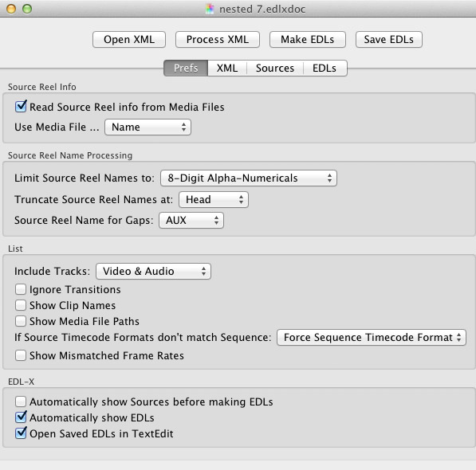
Task: Click the Save EDLs button
Action: point(388,39)
